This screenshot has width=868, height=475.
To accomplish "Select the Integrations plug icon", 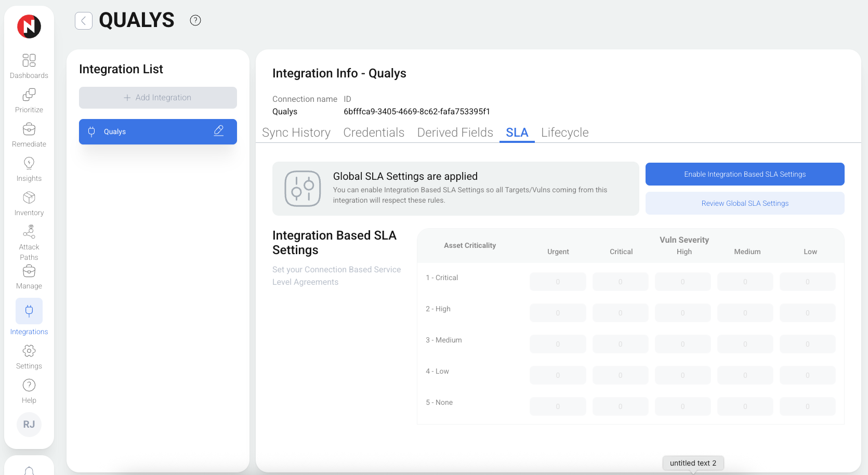I will click(x=29, y=311).
